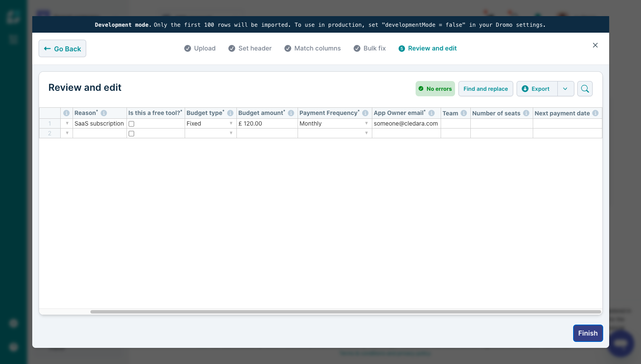Click empty Reason cell in row 2

point(99,133)
